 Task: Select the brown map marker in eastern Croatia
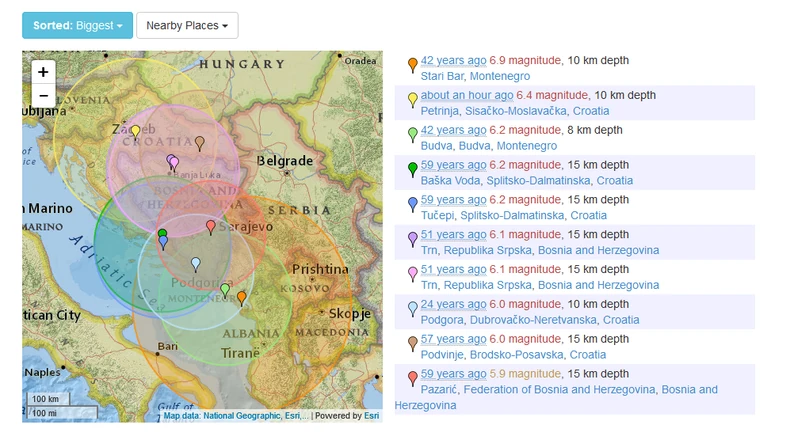200,144
